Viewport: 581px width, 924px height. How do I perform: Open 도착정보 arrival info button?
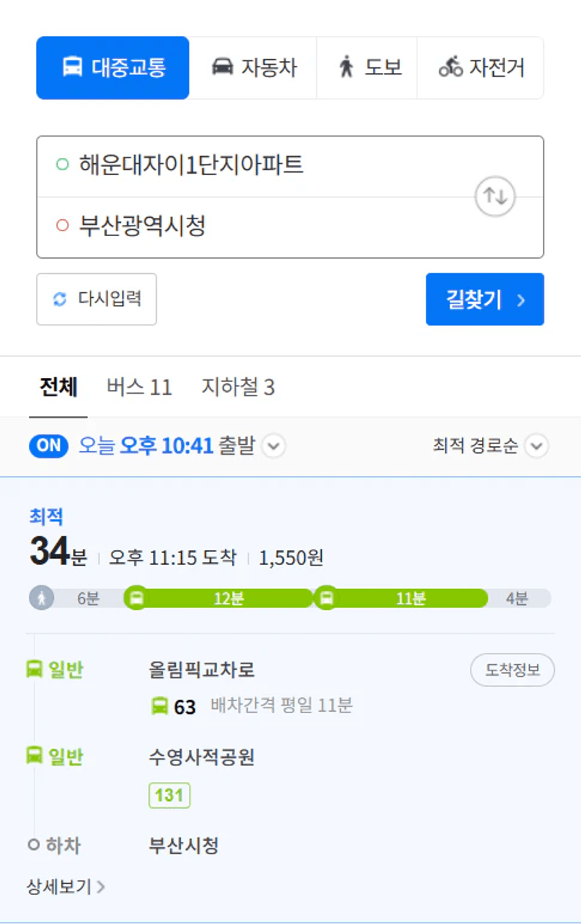point(512,670)
